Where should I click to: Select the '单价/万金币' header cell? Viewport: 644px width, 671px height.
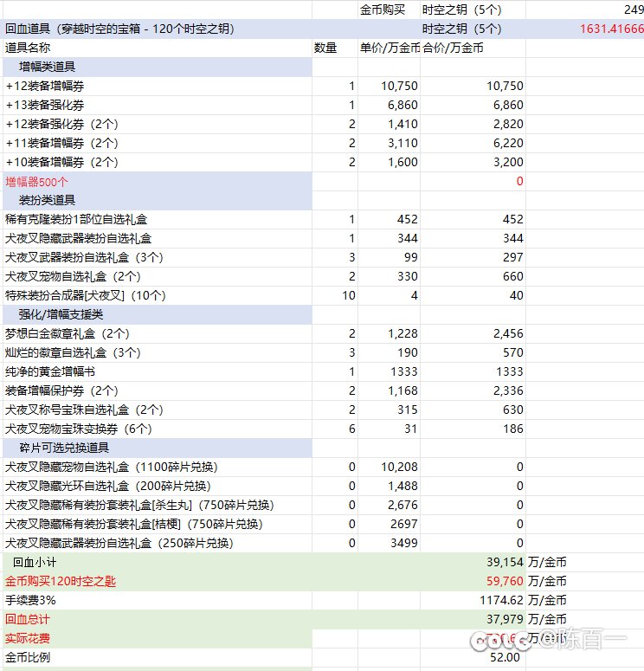point(390,48)
